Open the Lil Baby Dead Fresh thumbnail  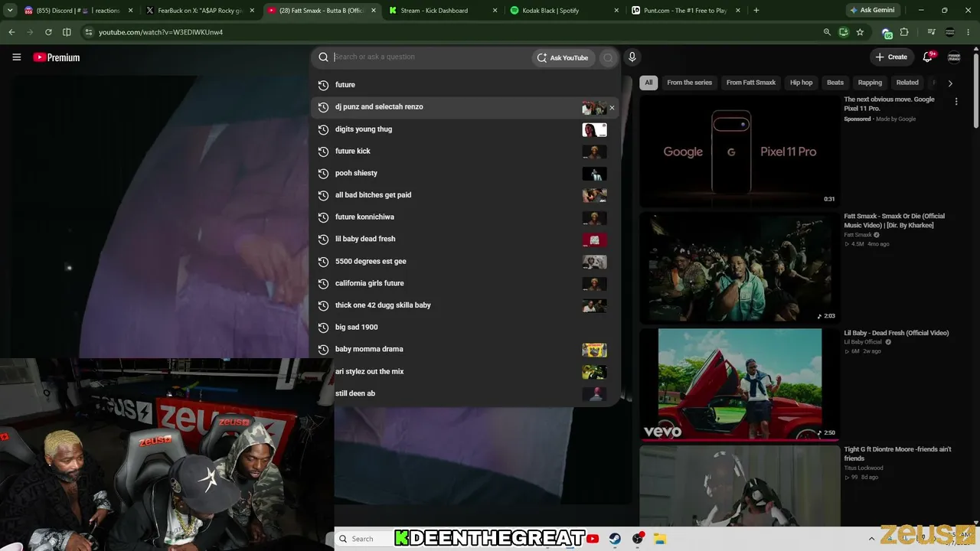pyautogui.click(x=739, y=384)
